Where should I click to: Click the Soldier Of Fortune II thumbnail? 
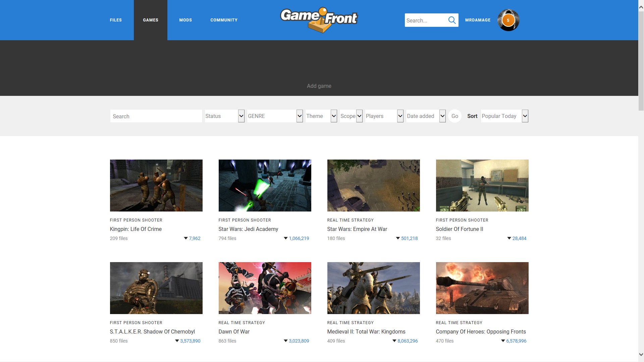[x=482, y=185]
